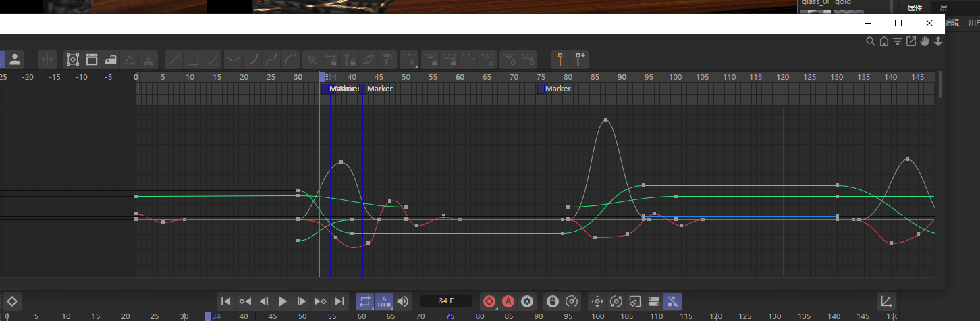The height and width of the screenshot is (321, 980).
Task: Switch to the 层 tab in side panel
Action: [944, 8]
